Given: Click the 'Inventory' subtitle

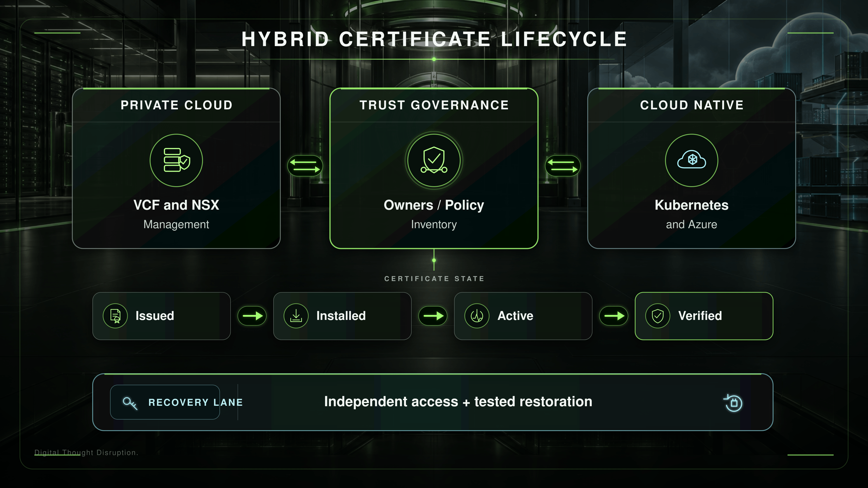Looking at the screenshot, I should coord(434,225).
